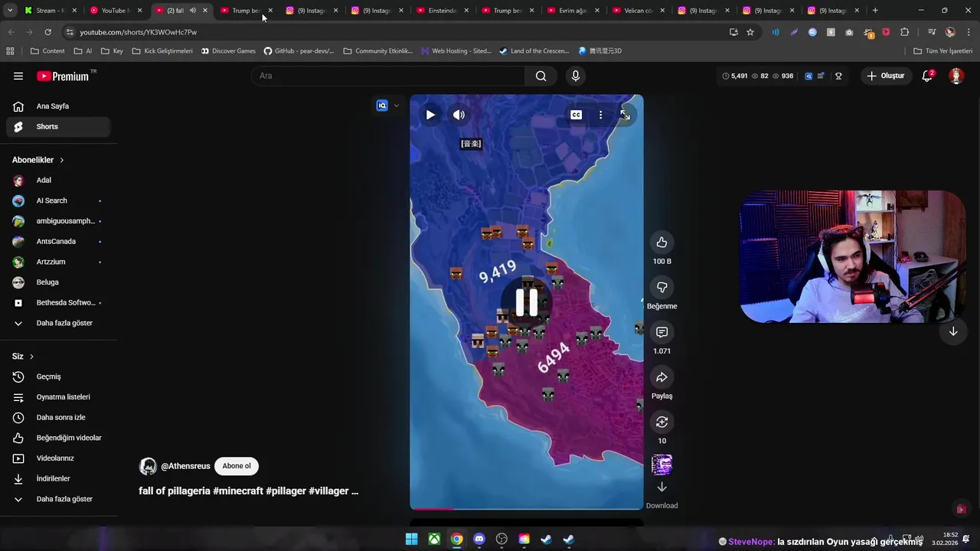Open the short's three-dot options
This screenshot has width=980, height=551.
tap(600, 115)
